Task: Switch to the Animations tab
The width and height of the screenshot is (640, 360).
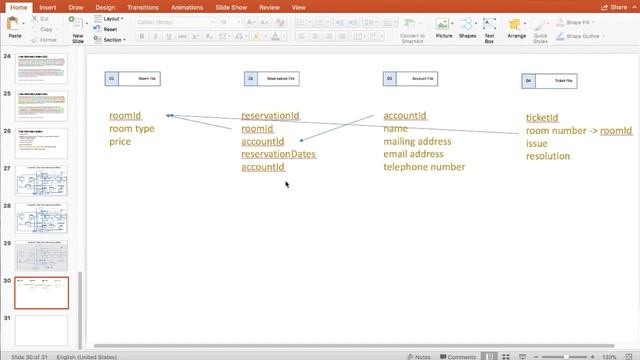Action: 187,7
